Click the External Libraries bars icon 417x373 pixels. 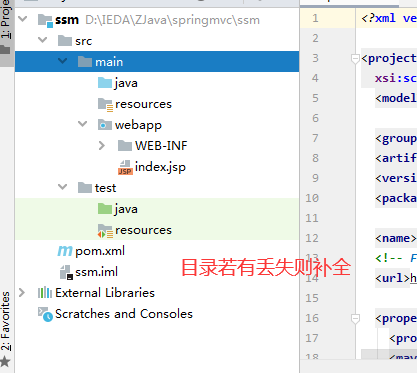click(45, 293)
